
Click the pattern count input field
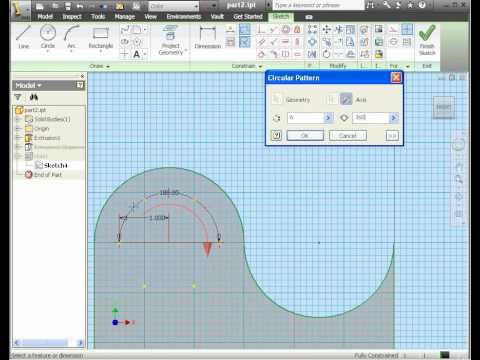click(x=305, y=118)
